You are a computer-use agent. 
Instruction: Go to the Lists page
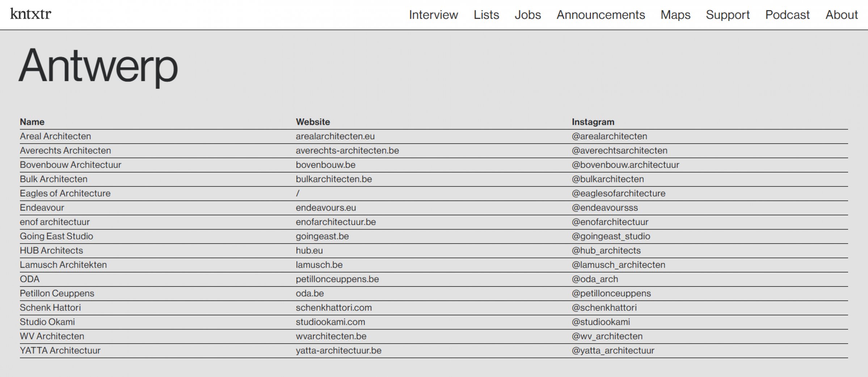(486, 15)
